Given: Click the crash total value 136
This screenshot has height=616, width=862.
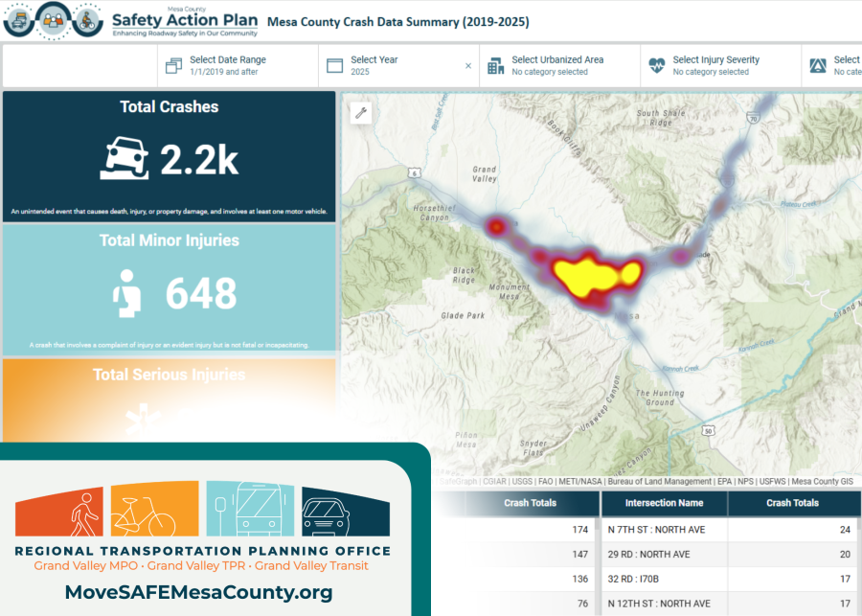Looking at the screenshot, I should coord(580,580).
